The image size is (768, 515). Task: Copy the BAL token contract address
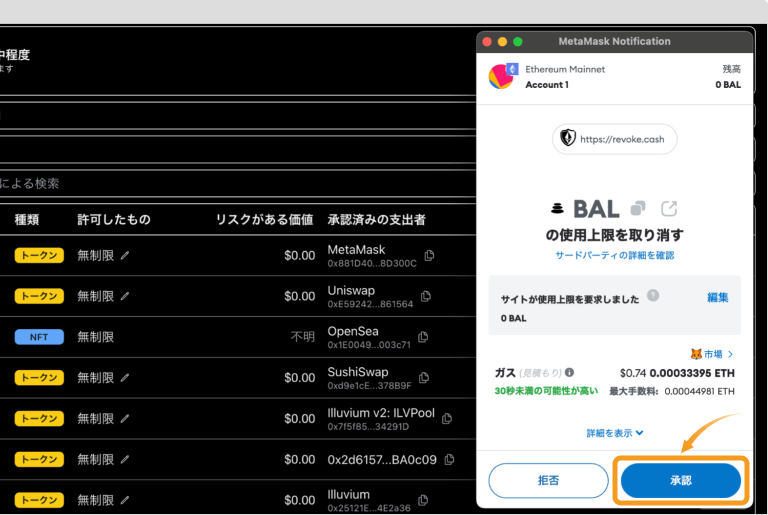click(x=638, y=209)
